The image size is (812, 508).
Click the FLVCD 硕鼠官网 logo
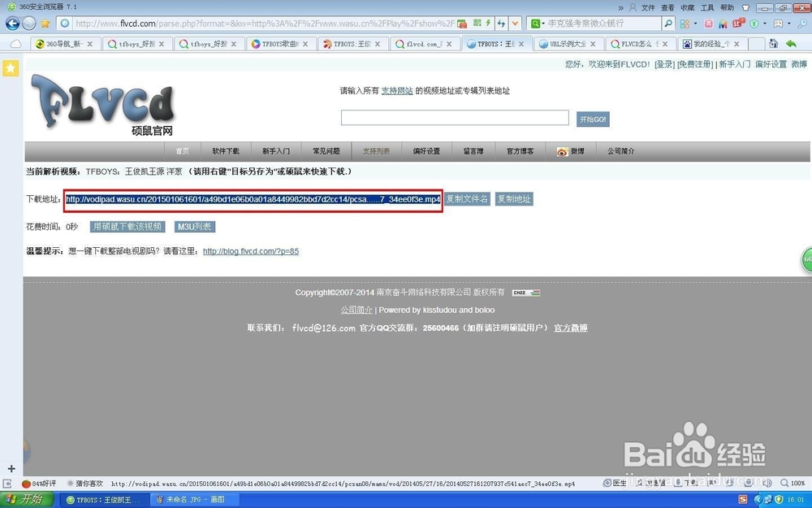tap(104, 105)
